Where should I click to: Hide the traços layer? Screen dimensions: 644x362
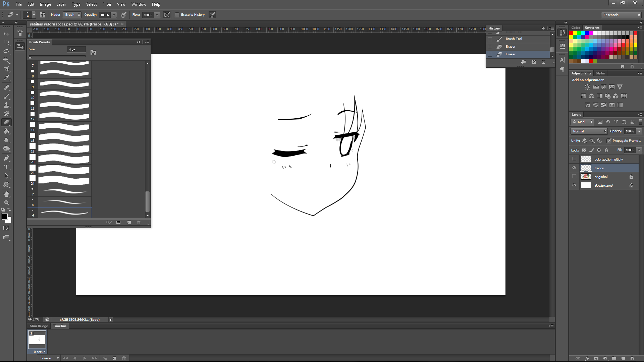[574, 168]
